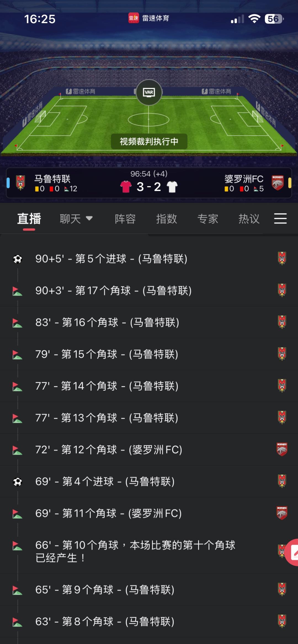Tap the soccer ball icon at 90+5'

pyautogui.click(x=17, y=259)
